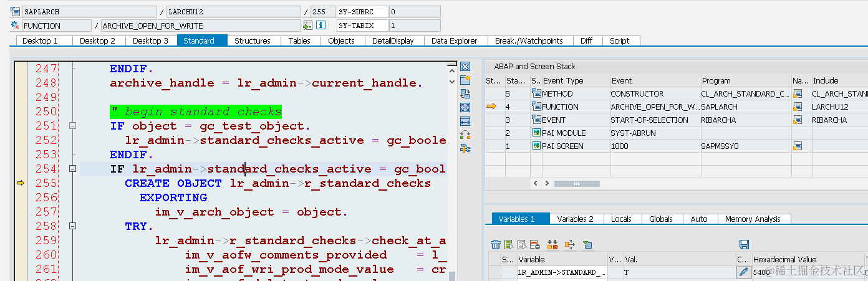The height and width of the screenshot is (281, 868).
Task: Click the stack scrollbar left arrow
Action: [x=535, y=184]
